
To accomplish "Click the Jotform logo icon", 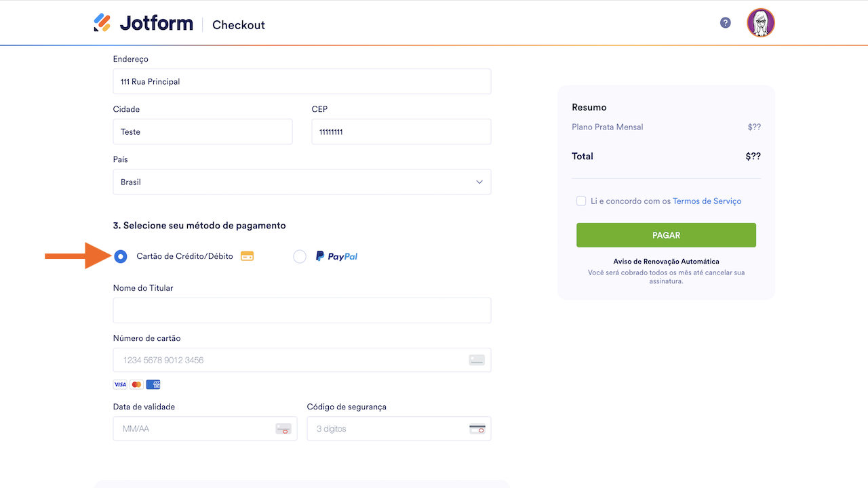I will click(x=102, y=23).
